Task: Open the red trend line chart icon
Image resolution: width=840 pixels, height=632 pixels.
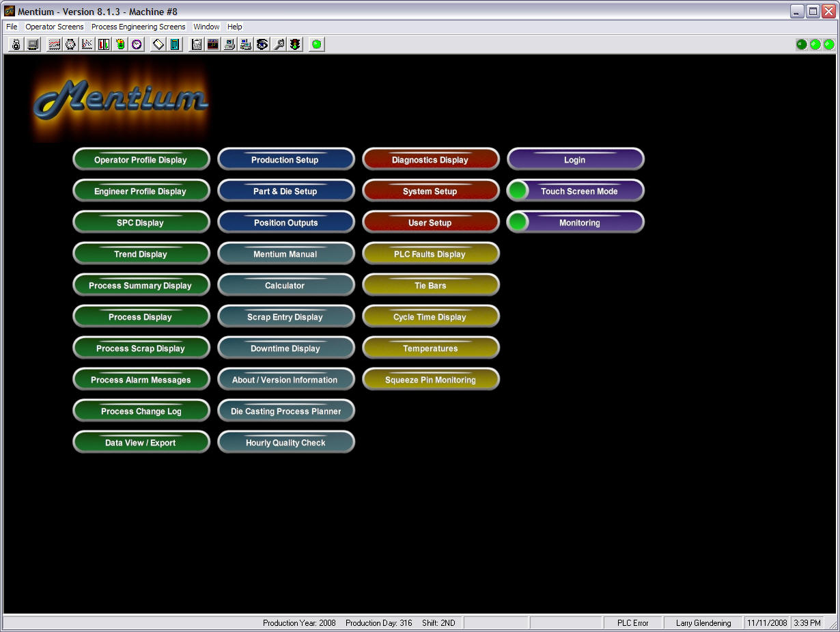Action: click(54, 44)
